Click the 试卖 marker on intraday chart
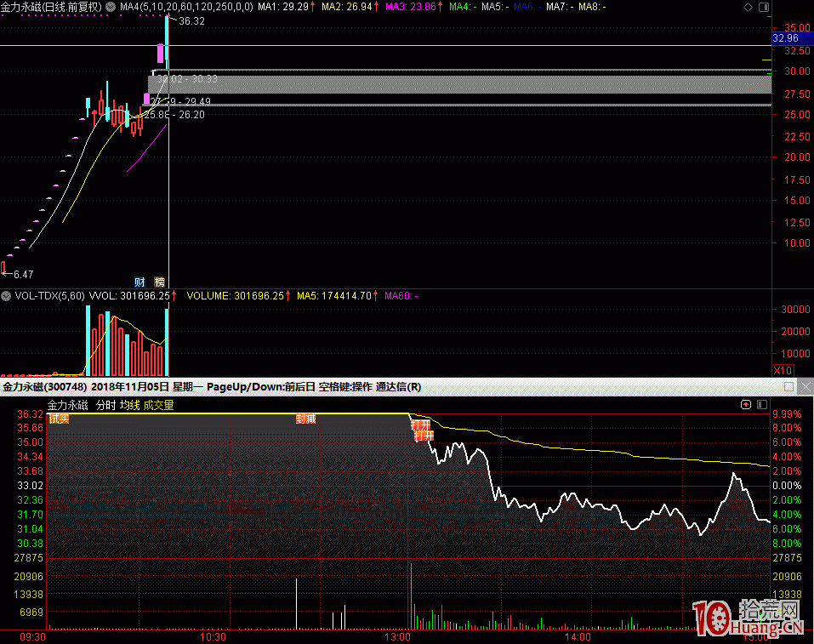814x644 pixels. click(x=59, y=419)
